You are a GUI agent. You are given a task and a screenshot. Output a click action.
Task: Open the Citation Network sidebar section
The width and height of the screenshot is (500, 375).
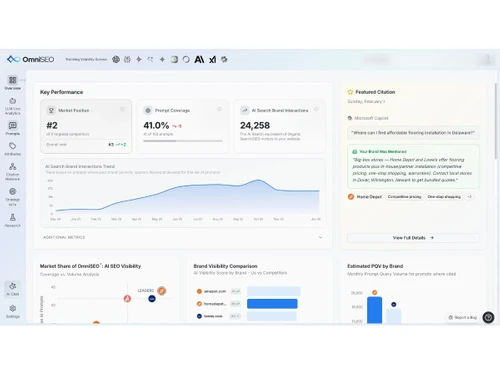click(x=13, y=171)
